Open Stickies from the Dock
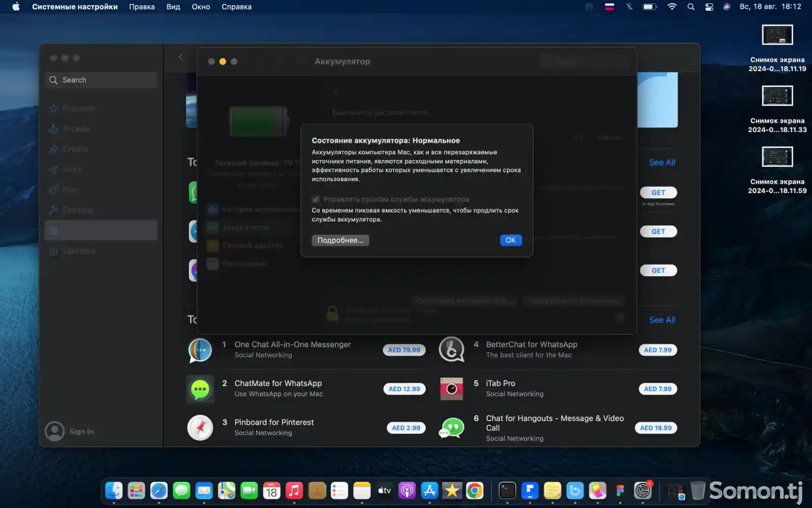This screenshot has height=508, width=812. point(552,491)
